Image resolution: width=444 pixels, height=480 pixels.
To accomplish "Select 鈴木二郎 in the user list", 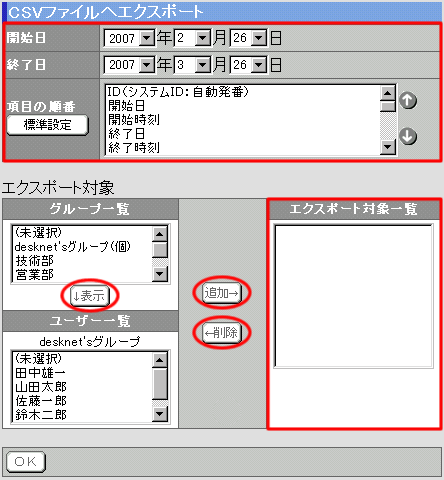I will pos(41,415).
